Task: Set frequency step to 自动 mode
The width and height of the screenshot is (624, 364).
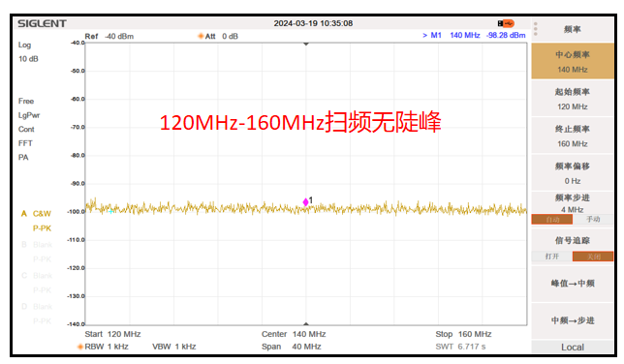Action: [x=552, y=219]
